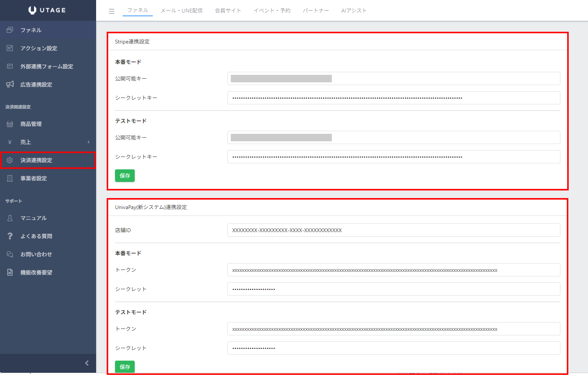Viewport: 588px width, 375px height.
Task: Click the hamburger menu icon
Action: tap(111, 11)
